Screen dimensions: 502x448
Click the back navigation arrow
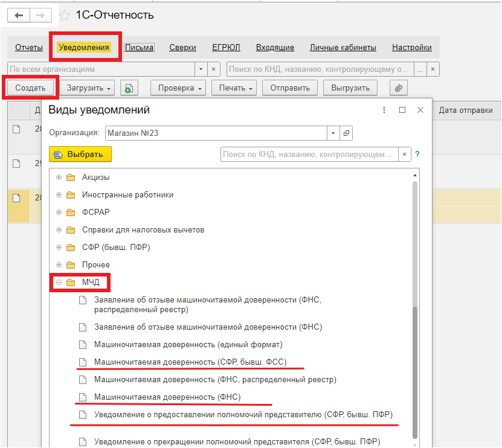19,15
